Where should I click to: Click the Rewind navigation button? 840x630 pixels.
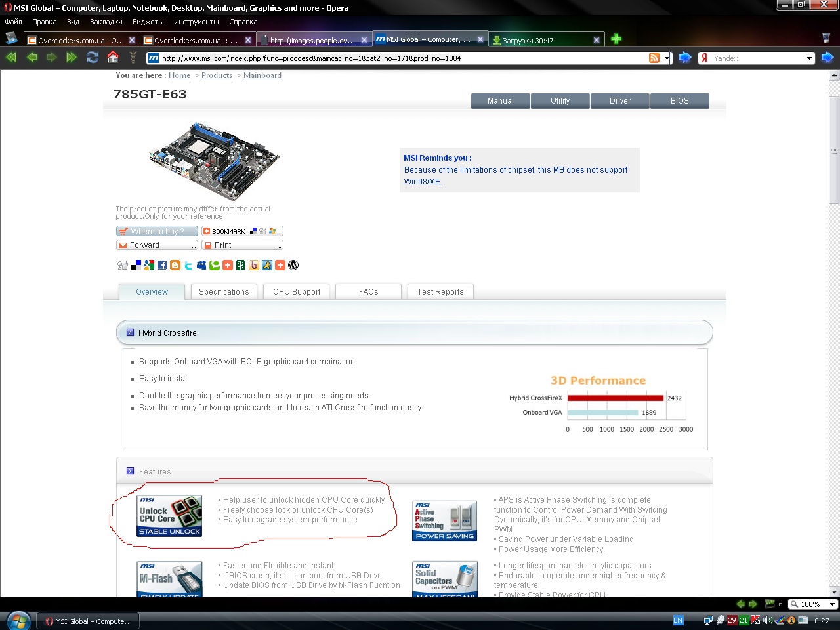[x=11, y=58]
